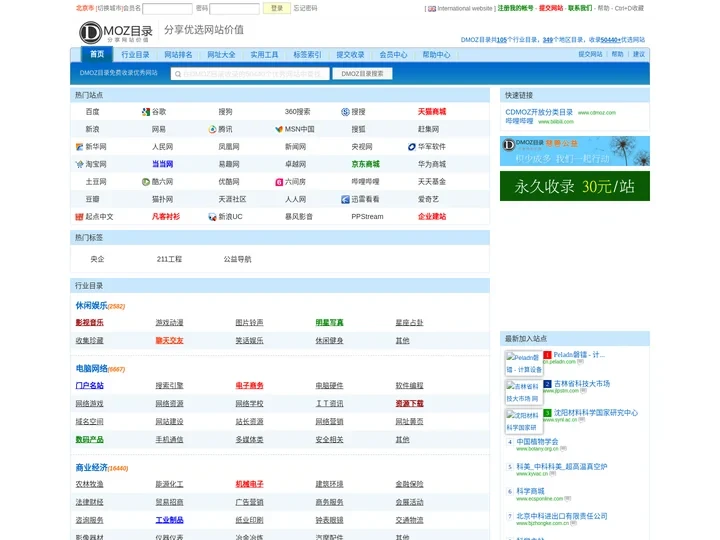Click the 永久收录 30元/站 banner
The width and height of the screenshot is (720, 540).
coord(575,186)
